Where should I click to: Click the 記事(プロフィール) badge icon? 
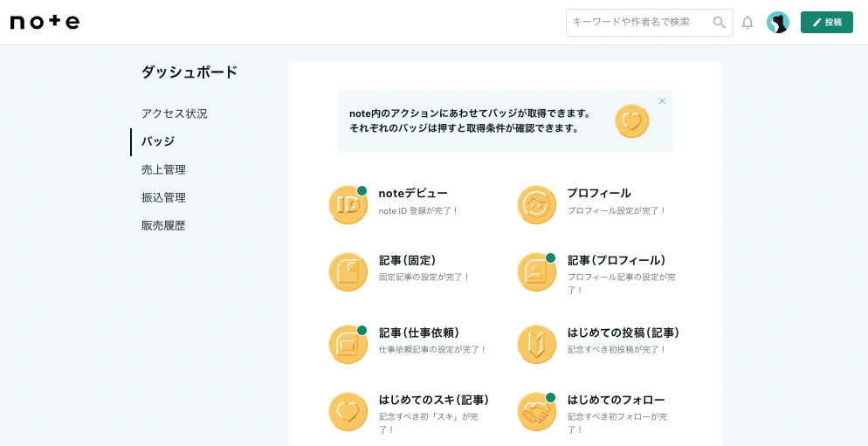click(x=536, y=272)
